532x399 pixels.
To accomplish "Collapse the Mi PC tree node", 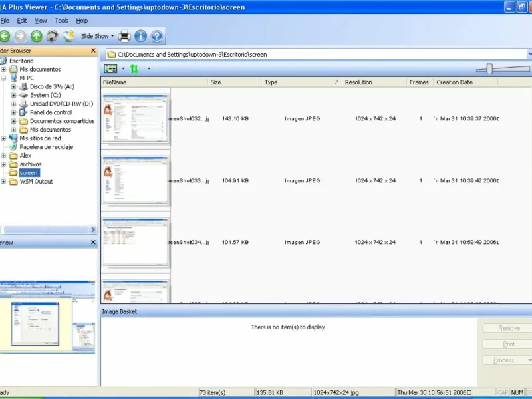I will pyautogui.click(x=4, y=78).
